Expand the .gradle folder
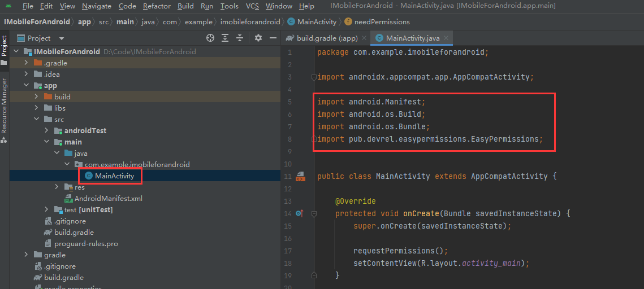Viewport: 644px width, 289px height. [x=26, y=63]
